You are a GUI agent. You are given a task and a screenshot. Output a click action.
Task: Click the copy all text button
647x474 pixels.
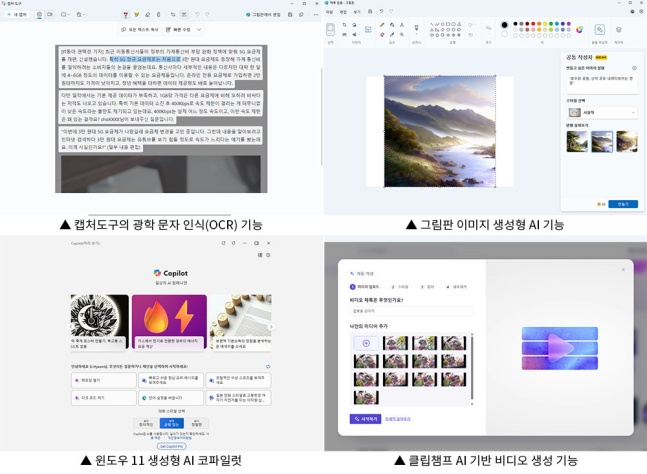140,30
